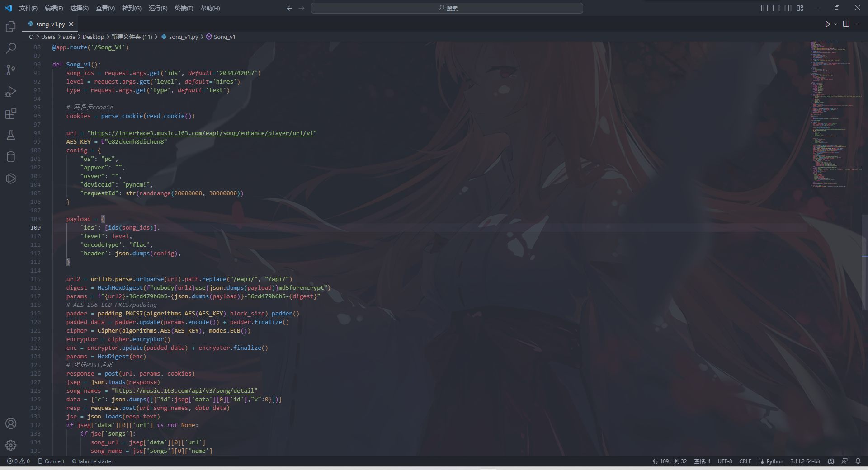Open the Testing flask view
Screen dimensions: 868x470
[11, 135]
